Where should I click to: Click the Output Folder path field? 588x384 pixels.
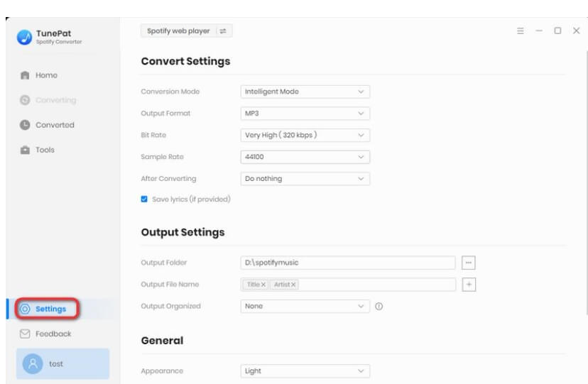348,263
